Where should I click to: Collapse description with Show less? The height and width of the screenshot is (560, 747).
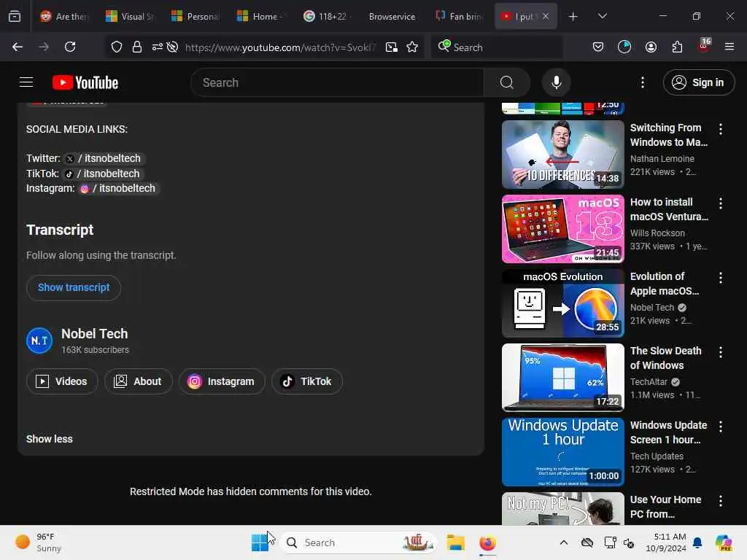[x=49, y=439]
